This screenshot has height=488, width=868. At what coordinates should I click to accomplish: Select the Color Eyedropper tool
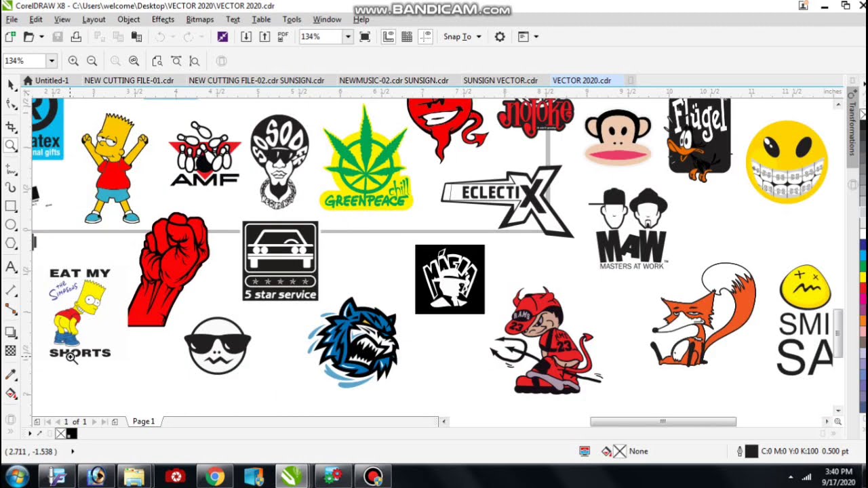click(11, 374)
